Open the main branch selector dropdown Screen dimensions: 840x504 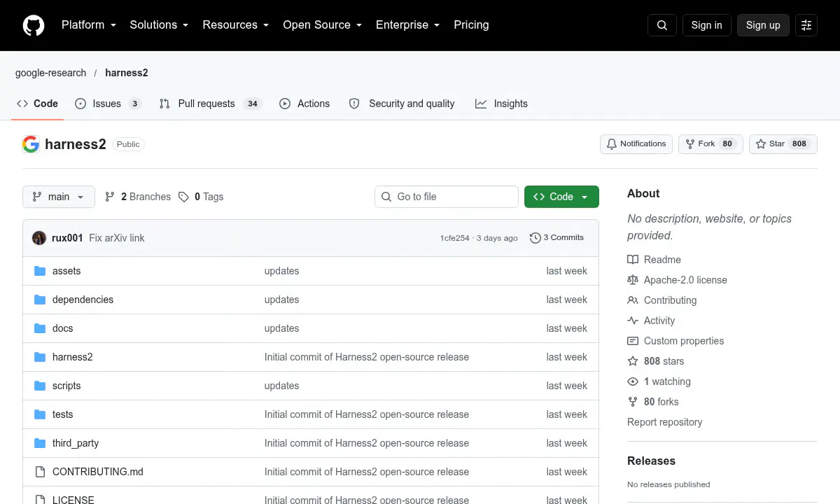coord(58,197)
